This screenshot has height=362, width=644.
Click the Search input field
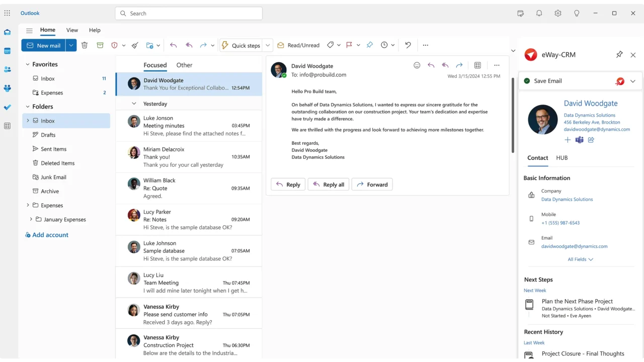[x=189, y=14]
